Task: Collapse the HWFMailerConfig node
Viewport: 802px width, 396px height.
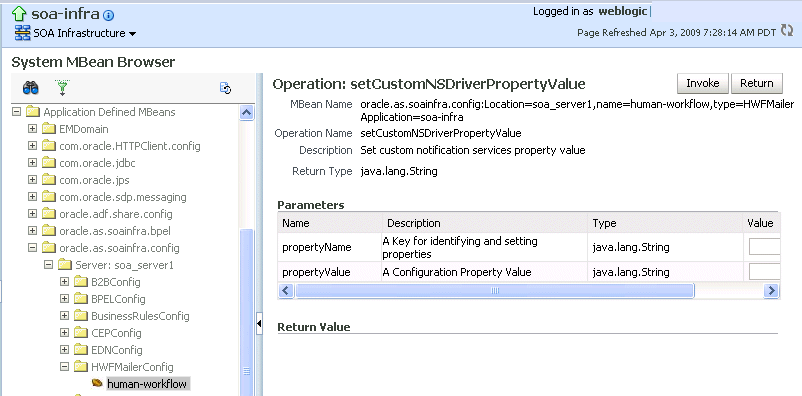Action: point(64,366)
